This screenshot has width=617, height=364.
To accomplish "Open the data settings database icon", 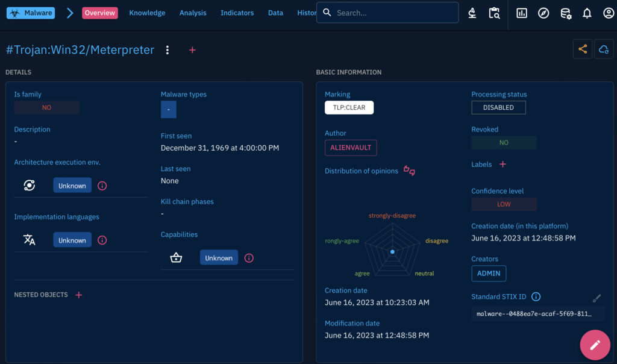I will [565, 13].
